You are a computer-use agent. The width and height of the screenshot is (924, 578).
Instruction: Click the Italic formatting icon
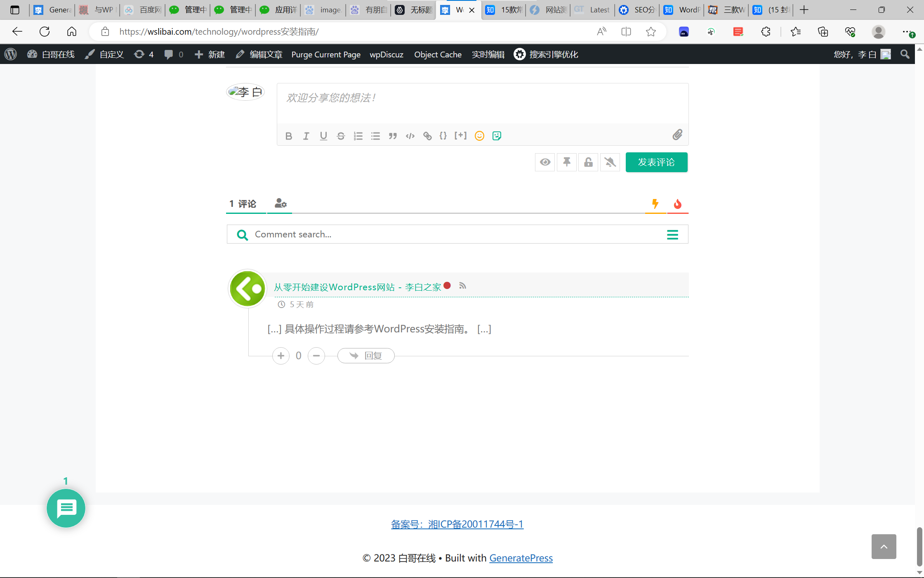pyautogui.click(x=306, y=136)
